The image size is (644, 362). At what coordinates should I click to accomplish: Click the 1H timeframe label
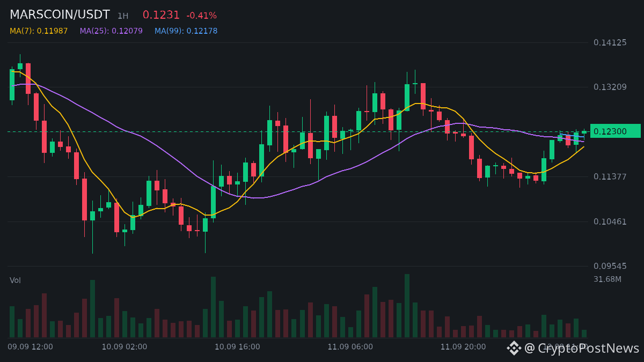(123, 16)
